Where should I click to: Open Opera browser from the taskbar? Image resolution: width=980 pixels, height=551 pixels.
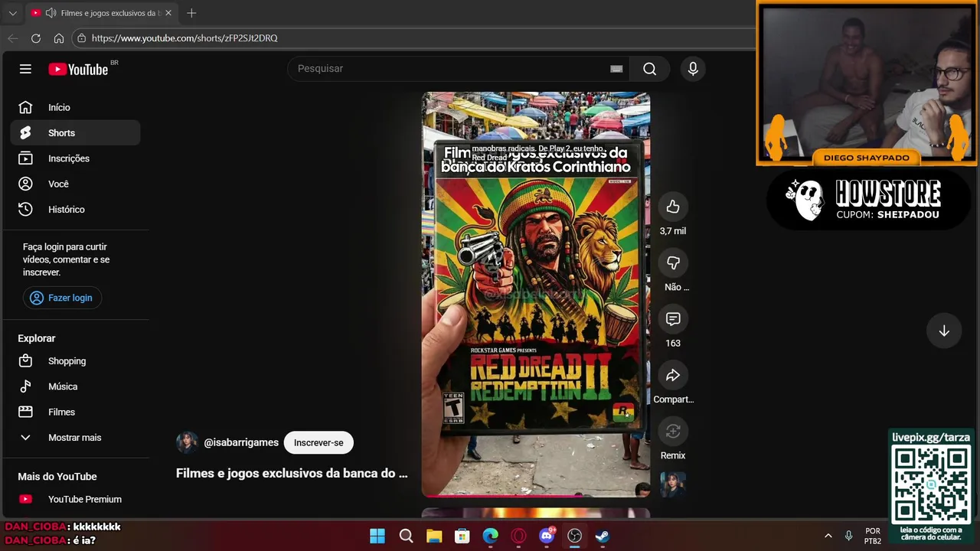click(518, 536)
